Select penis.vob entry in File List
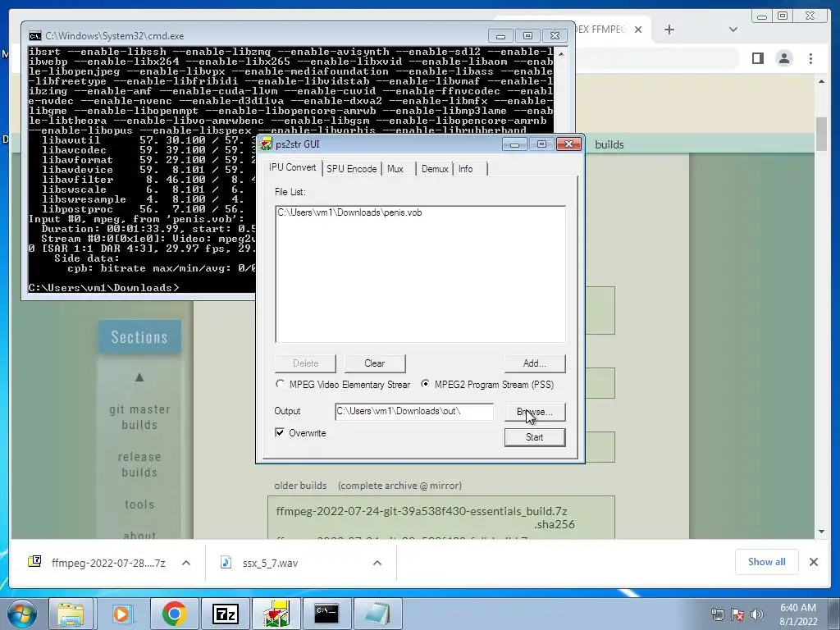840x630 pixels. [x=349, y=212]
